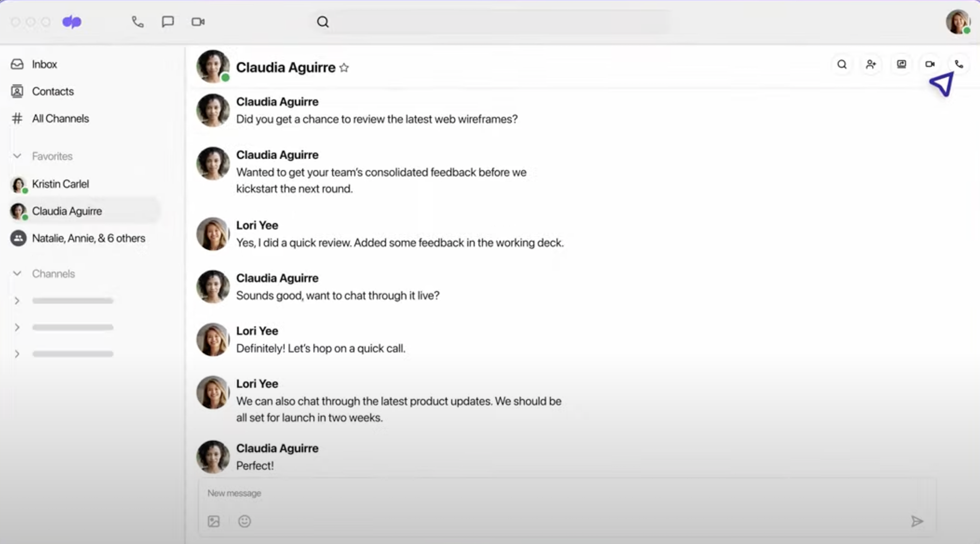Screen dimensions: 980x544
Task: Click message 'Sounds good, want to chat through it live?'
Action: [x=338, y=296]
